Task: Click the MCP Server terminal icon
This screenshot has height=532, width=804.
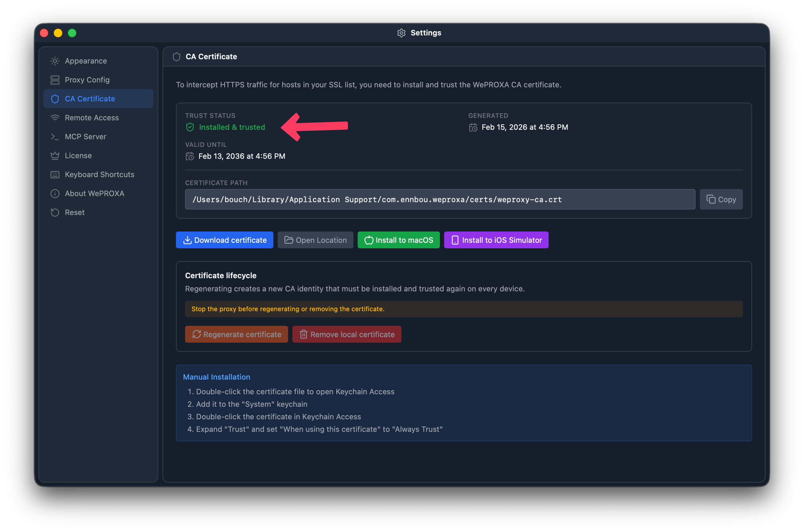Action: [x=55, y=137]
